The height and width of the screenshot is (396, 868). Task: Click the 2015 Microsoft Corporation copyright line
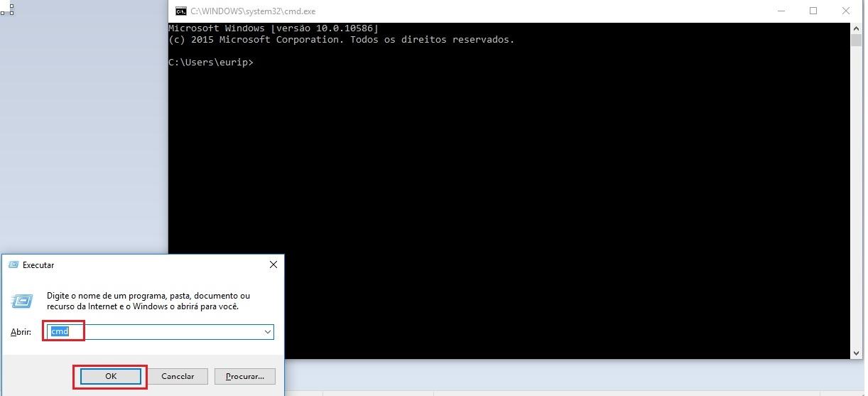point(341,40)
